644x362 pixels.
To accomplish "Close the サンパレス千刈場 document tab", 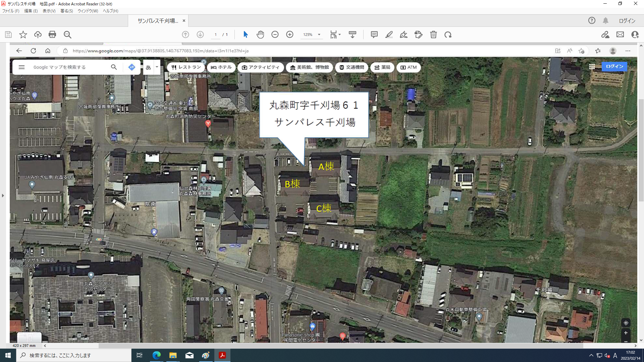I will (184, 21).
